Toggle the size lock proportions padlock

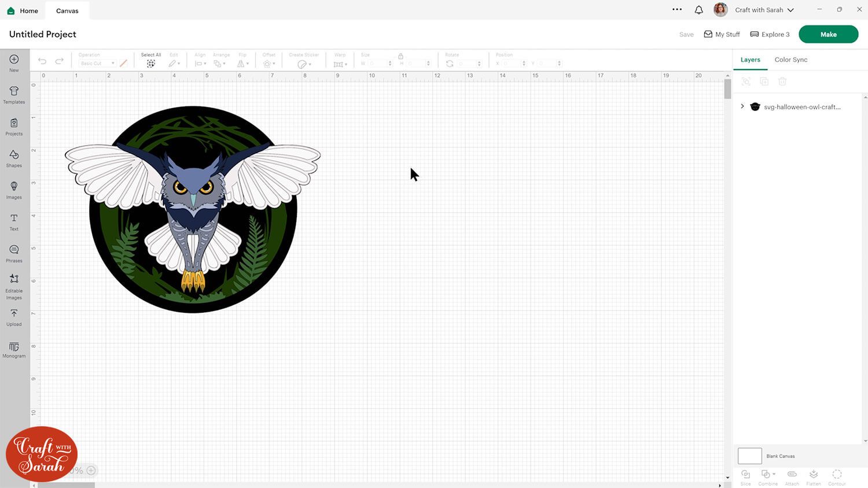(400, 56)
